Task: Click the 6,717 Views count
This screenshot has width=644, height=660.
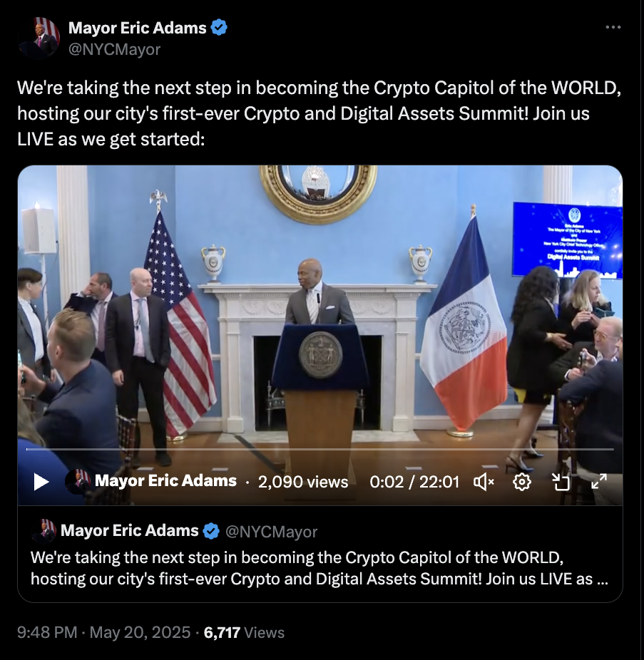Action: (244, 633)
